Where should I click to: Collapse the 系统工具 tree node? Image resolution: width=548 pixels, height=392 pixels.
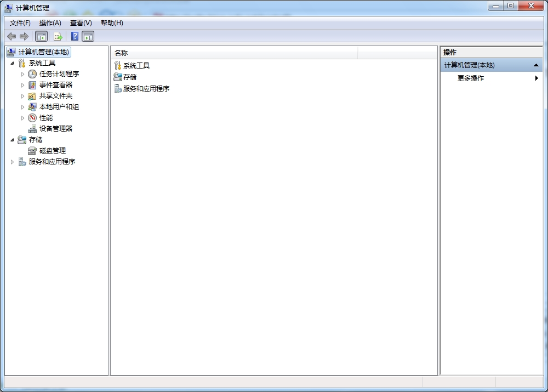click(12, 63)
